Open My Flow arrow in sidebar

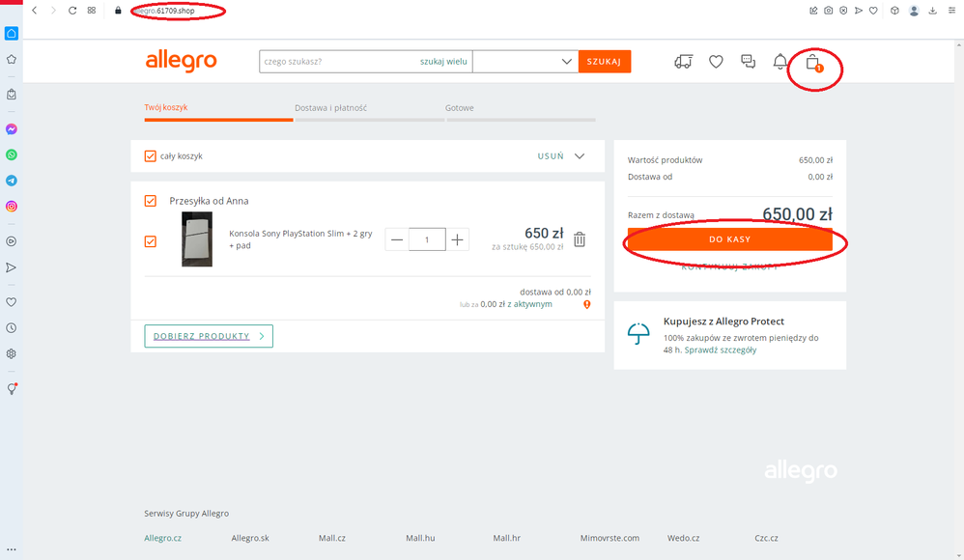[11, 267]
